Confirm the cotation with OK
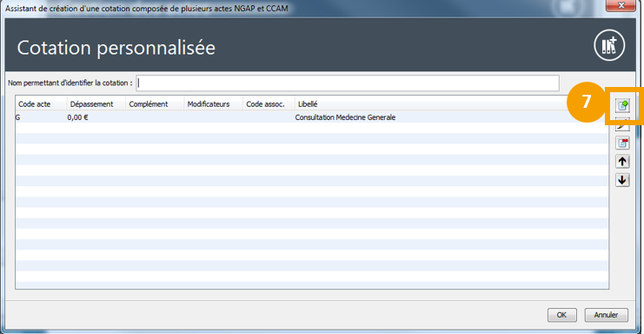644x334 pixels. pyautogui.click(x=561, y=315)
